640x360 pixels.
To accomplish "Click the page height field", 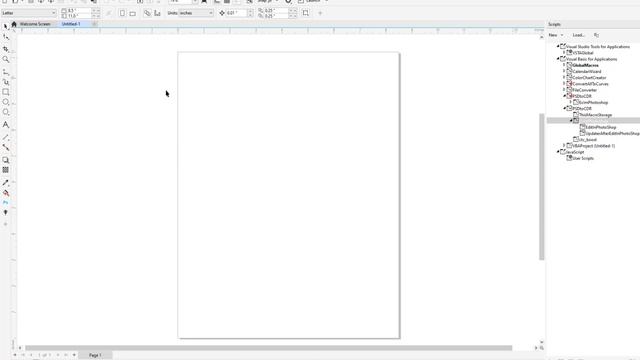I will click(79, 16).
